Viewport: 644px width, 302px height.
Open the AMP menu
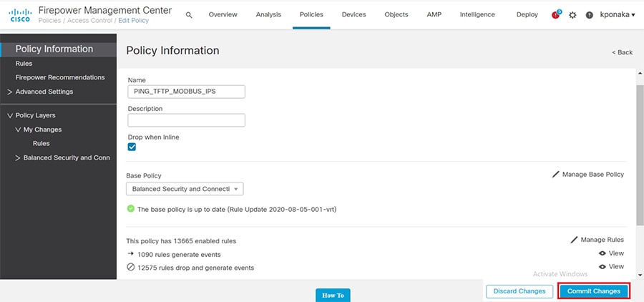pos(434,14)
